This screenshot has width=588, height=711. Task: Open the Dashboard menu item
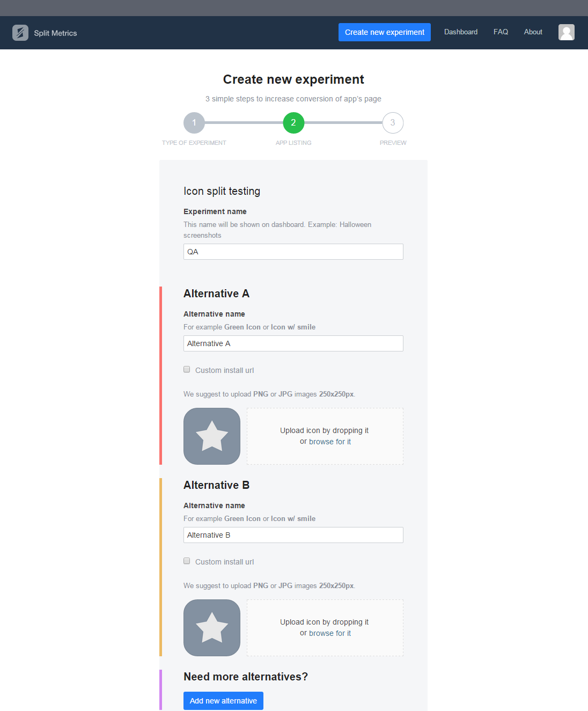point(460,32)
